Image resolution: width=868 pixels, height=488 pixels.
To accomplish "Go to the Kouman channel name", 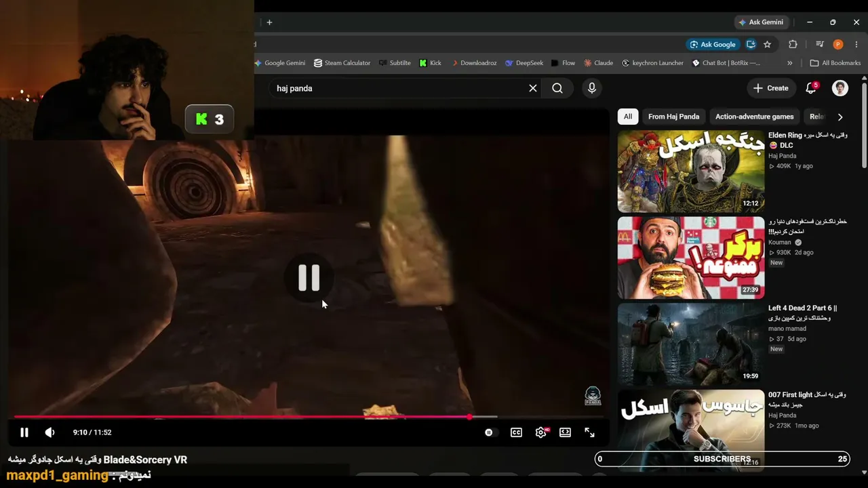I will (x=780, y=242).
